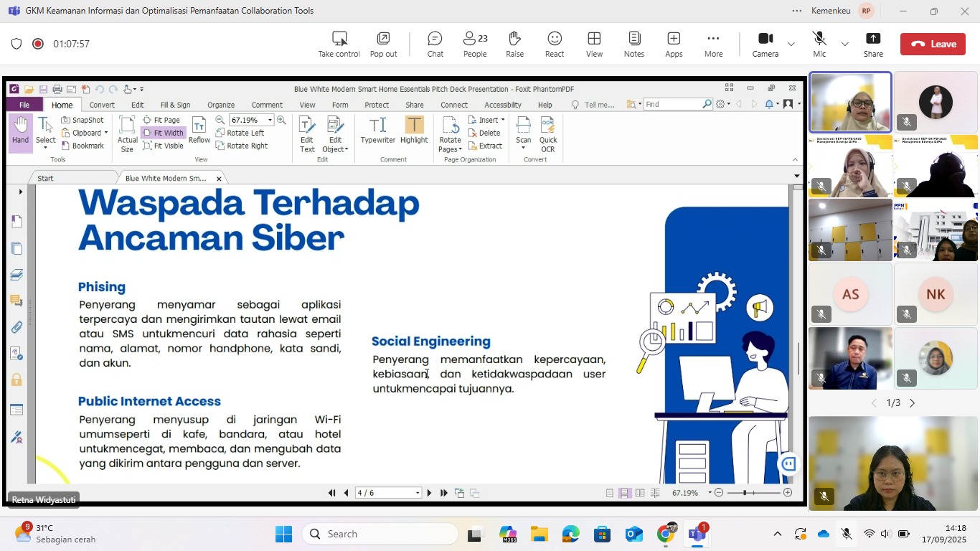Image resolution: width=980 pixels, height=551 pixels.
Task: Open the More actions menu
Action: 713,44
